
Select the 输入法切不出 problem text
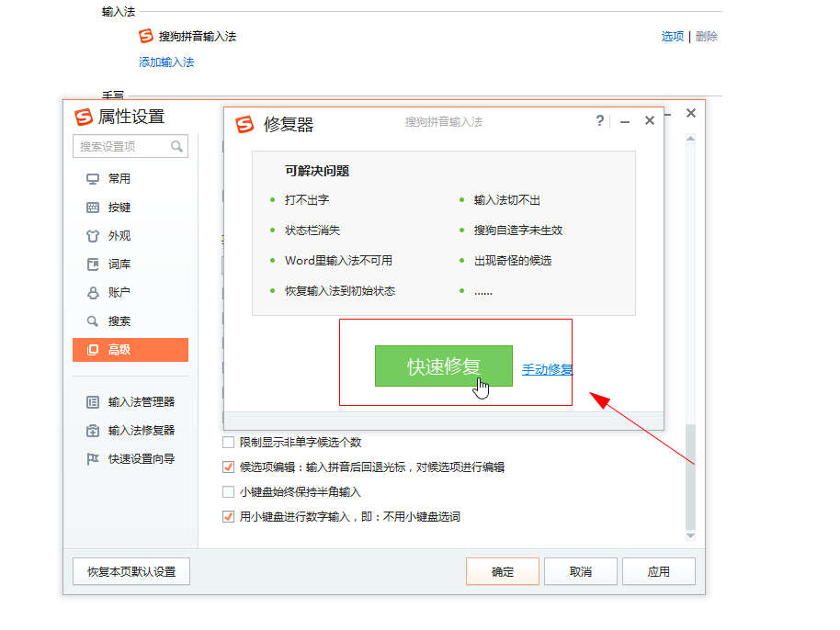click(x=506, y=200)
